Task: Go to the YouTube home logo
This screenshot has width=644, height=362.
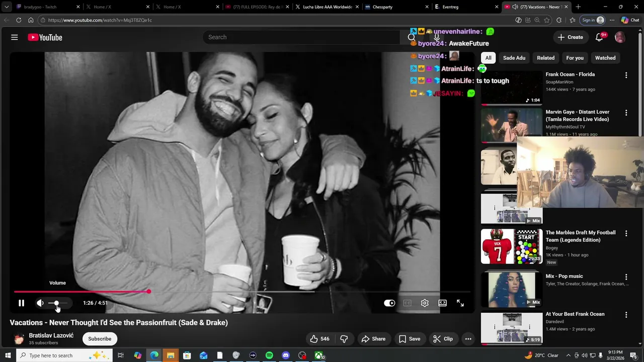Action: pyautogui.click(x=45, y=37)
